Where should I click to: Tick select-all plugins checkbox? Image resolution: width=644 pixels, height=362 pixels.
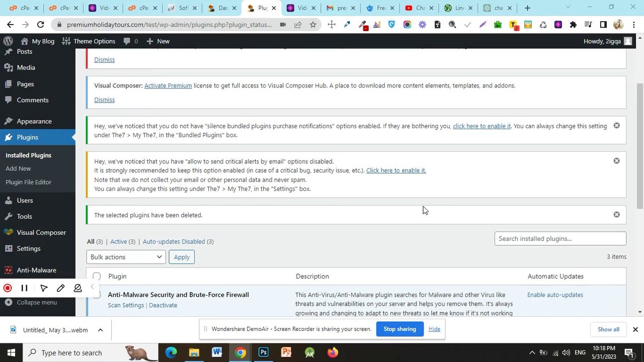coord(97,276)
